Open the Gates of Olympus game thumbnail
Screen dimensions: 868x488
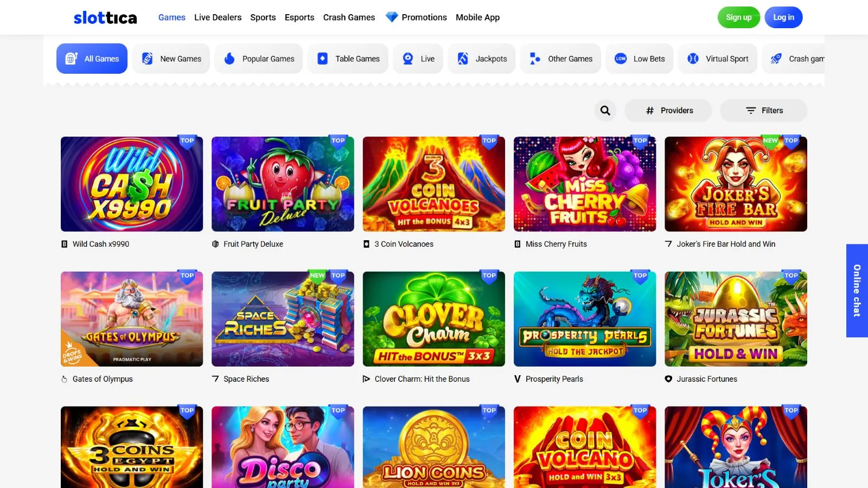(x=132, y=319)
